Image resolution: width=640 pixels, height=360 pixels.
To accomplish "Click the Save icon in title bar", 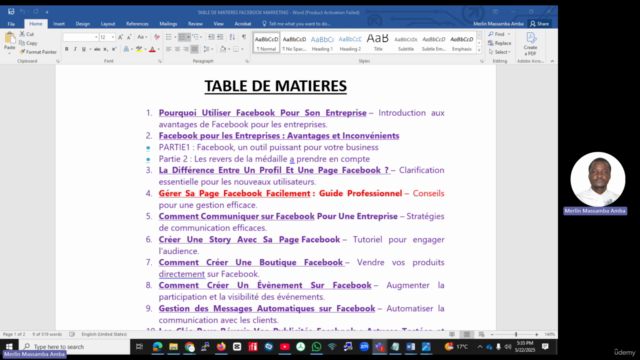I will pos(11,12).
